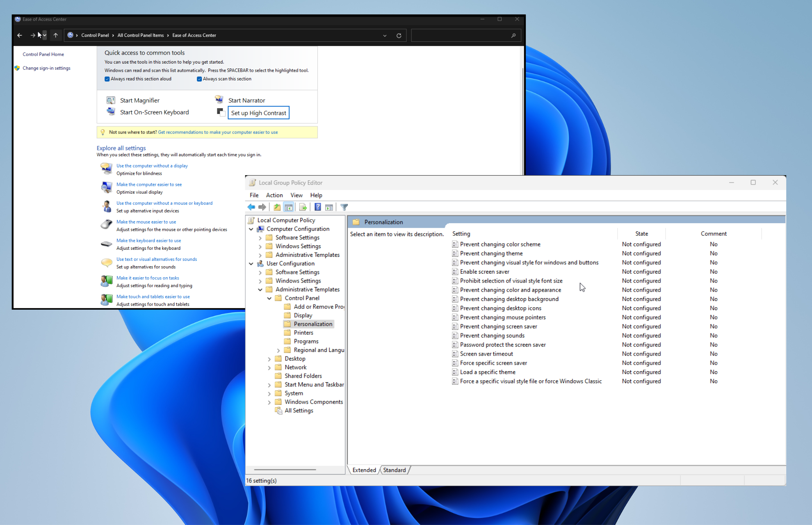Sort by the State column header

point(641,233)
